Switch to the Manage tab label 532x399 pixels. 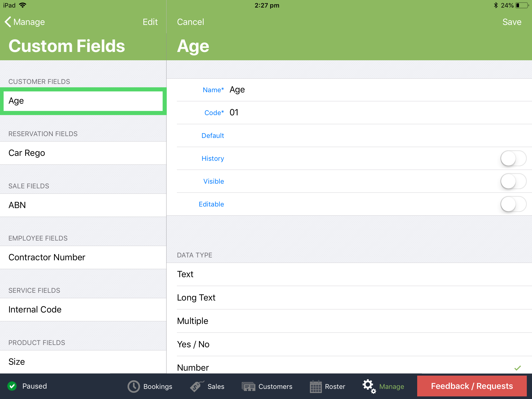[391, 387]
